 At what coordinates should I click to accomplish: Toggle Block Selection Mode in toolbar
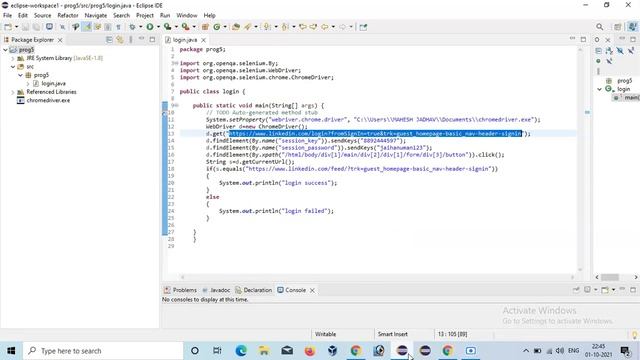[x=108, y=27]
